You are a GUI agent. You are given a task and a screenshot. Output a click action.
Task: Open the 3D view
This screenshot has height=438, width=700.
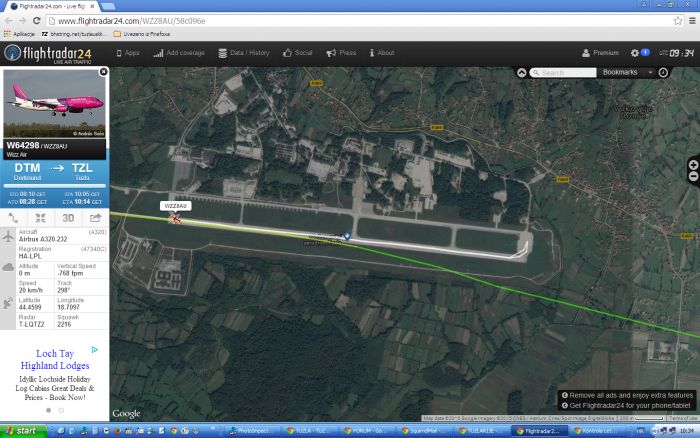click(68, 218)
